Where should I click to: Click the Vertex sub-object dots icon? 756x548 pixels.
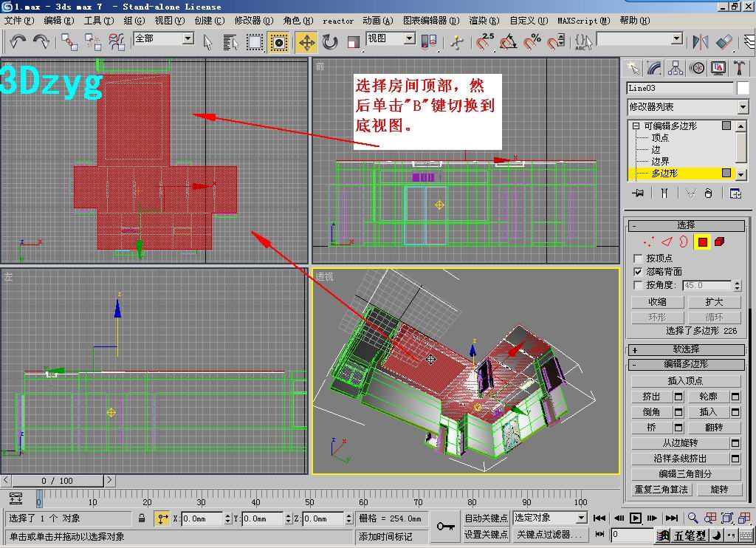point(649,242)
